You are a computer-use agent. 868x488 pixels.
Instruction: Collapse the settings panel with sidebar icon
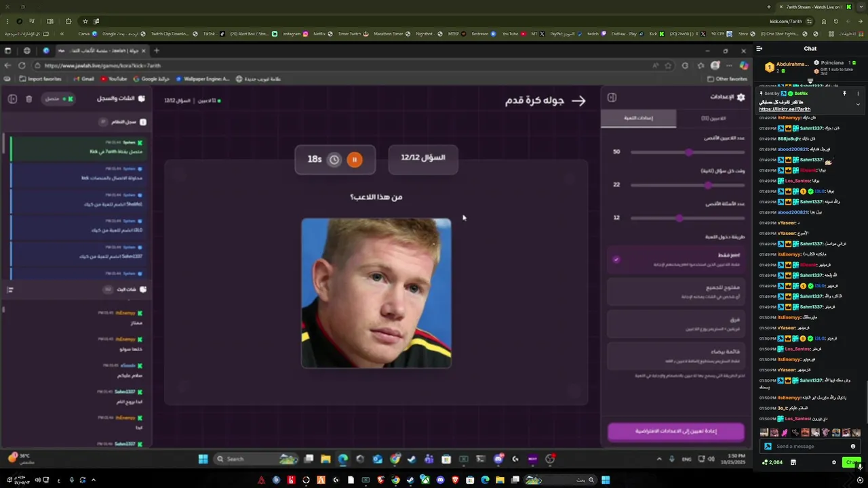[x=612, y=98]
